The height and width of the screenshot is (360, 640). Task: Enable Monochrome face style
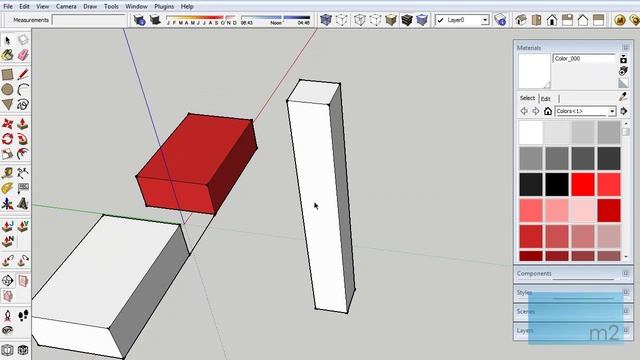[422, 20]
